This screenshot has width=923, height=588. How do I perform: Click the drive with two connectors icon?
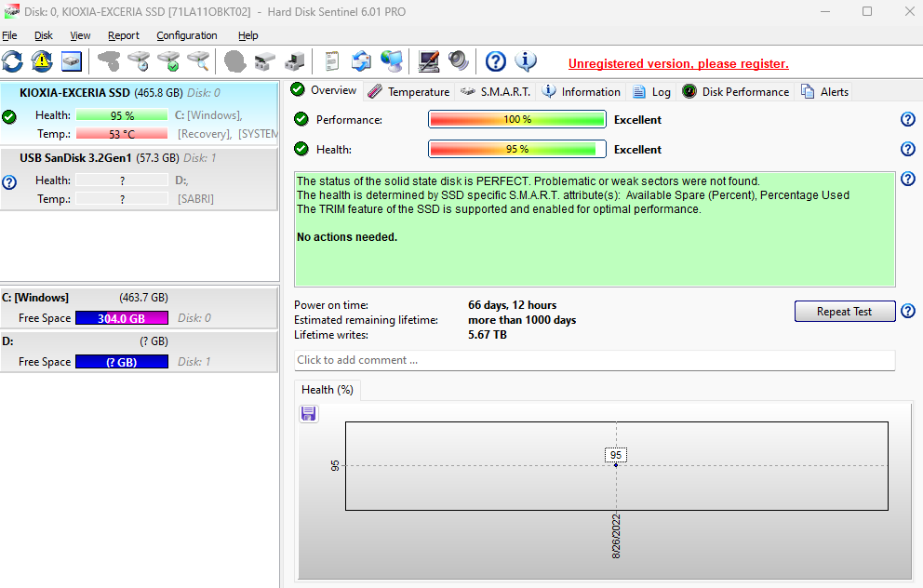click(265, 61)
